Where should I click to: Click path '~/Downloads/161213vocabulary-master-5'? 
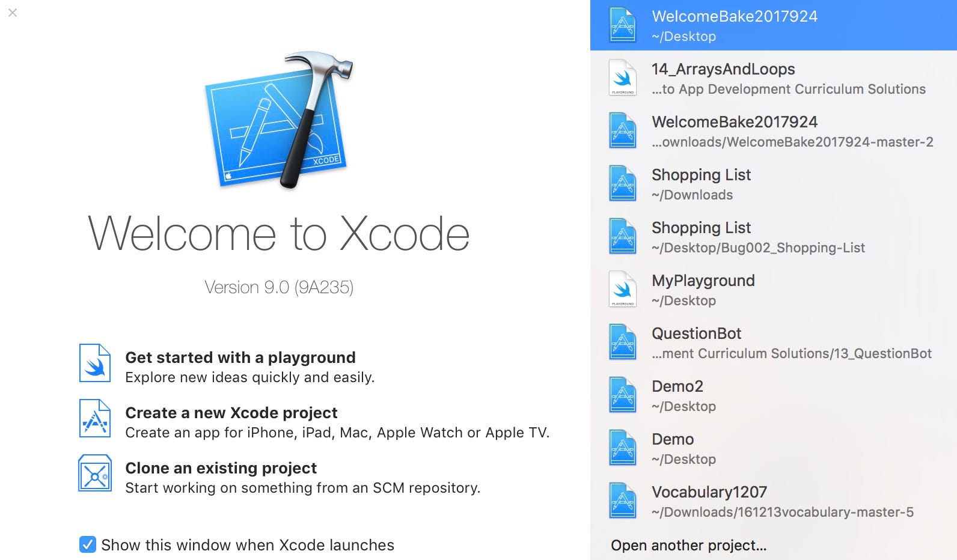coord(783,512)
